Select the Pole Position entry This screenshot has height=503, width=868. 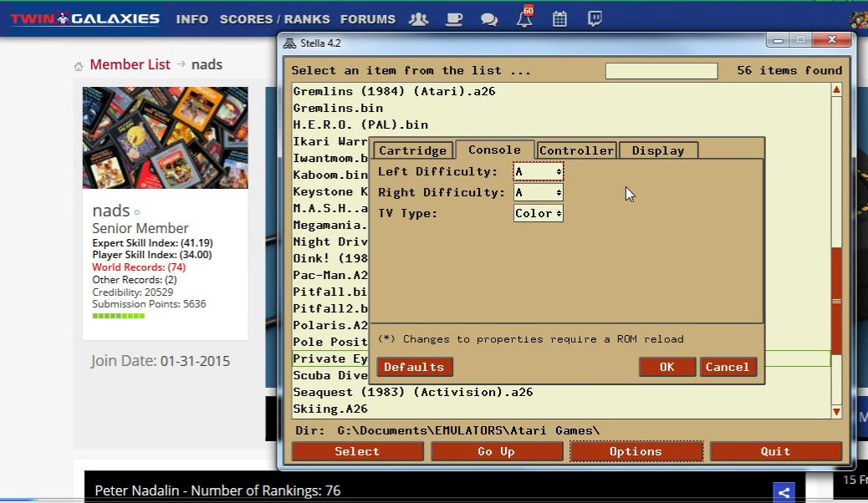(330, 342)
